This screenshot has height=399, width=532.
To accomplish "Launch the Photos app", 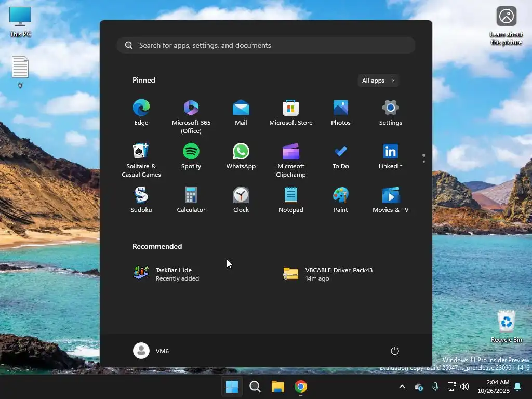I will tap(341, 113).
